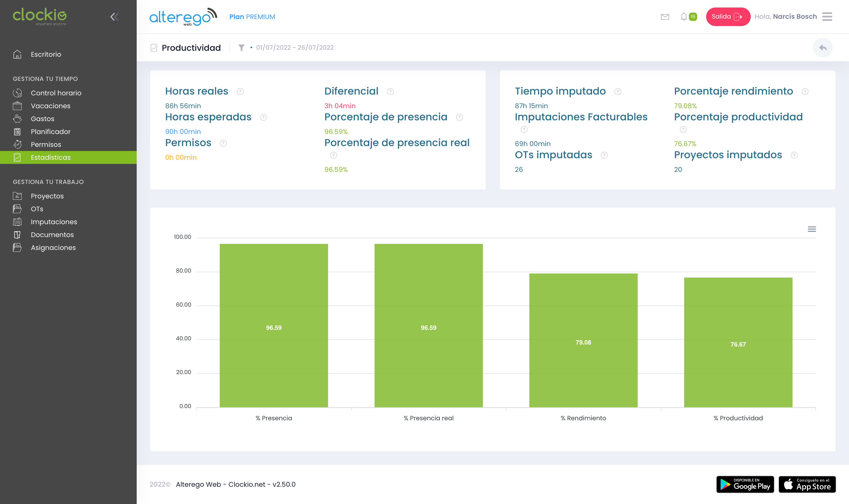Collapse the sidebar with the double-chevron control
Image resolution: width=849 pixels, height=504 pixels.
[x=114, y=16]
